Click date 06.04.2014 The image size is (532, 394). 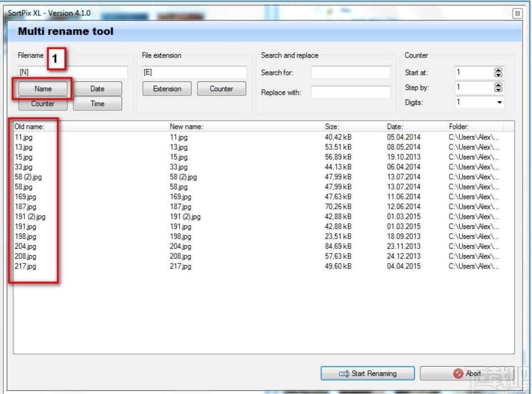point(403,167)
